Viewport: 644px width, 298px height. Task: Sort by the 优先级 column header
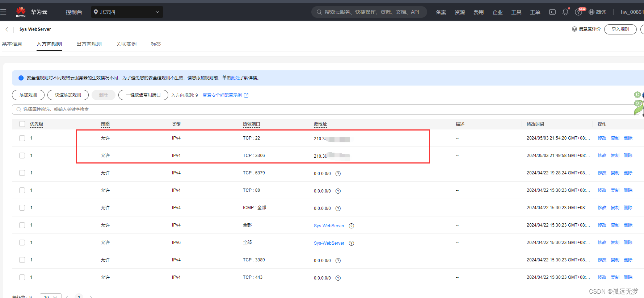tap(37, 124)
